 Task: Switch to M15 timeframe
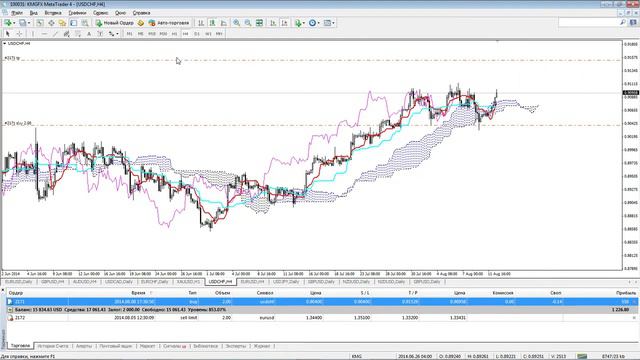[x=152, y=34]
